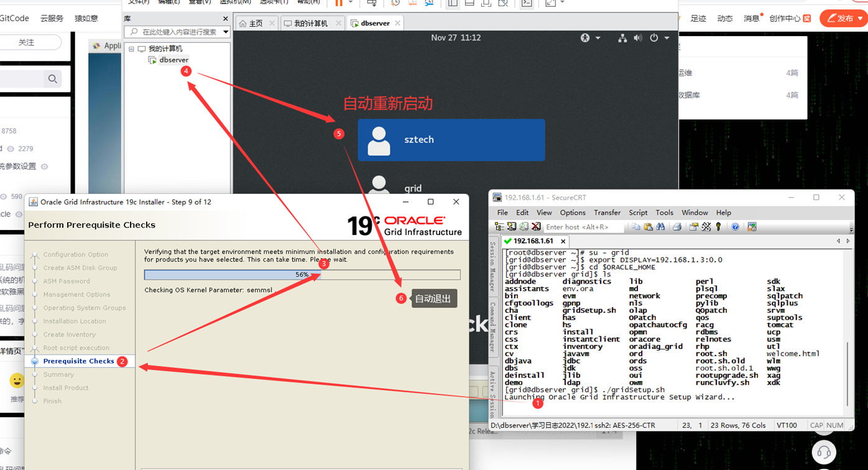The height and width of the screenshot is (470, 868).
Task: Click the speaker volume icon in VM
Action: click(x=638, y=38)
